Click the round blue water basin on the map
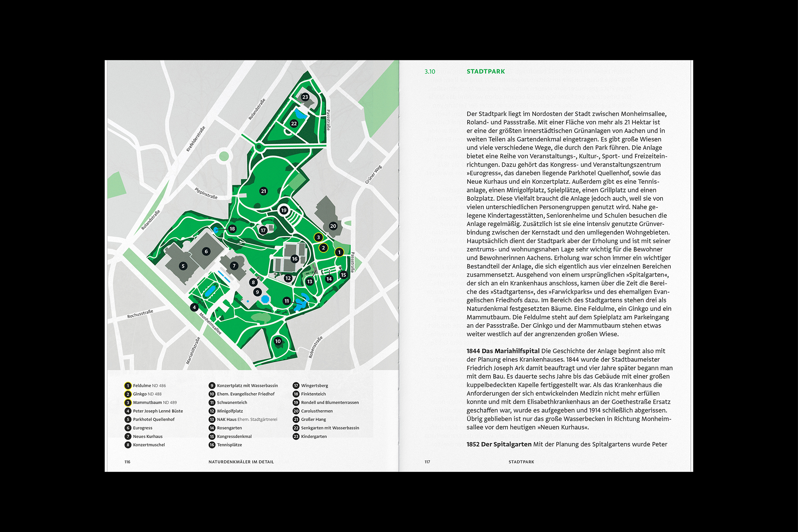This screenshot has height=532, width=798. 265,299
